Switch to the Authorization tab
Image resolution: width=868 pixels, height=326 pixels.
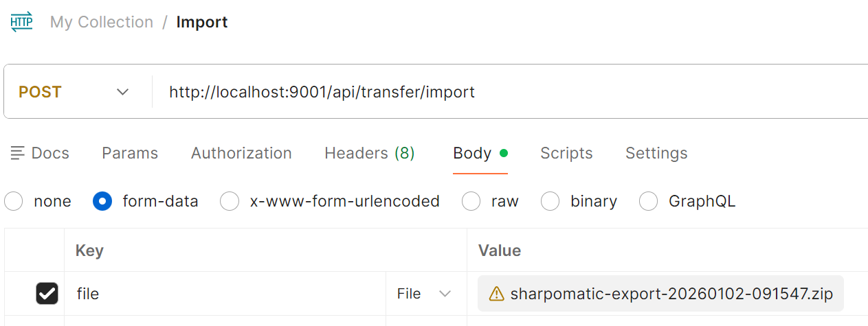(x=241, y=153)
